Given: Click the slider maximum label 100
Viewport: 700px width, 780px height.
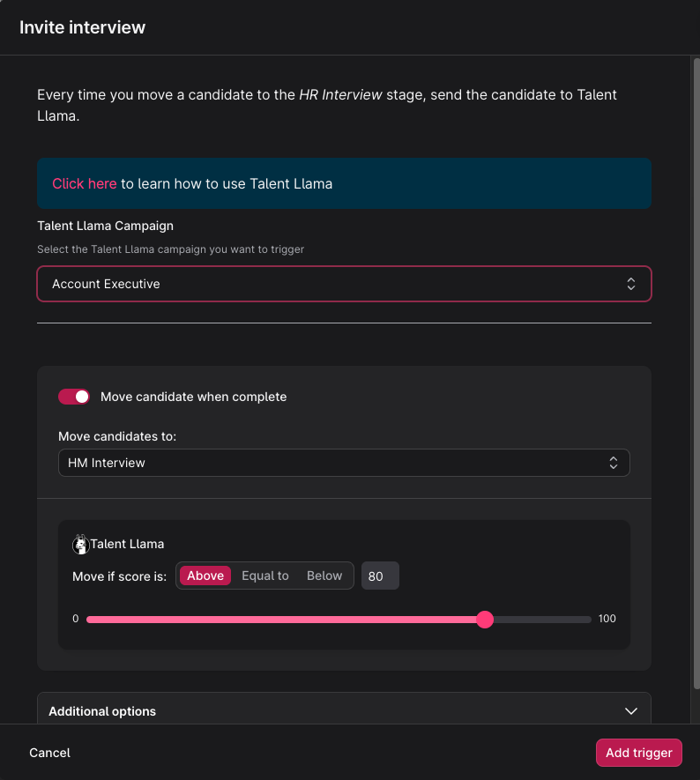Looking at the screenshot, I should 607,619.
